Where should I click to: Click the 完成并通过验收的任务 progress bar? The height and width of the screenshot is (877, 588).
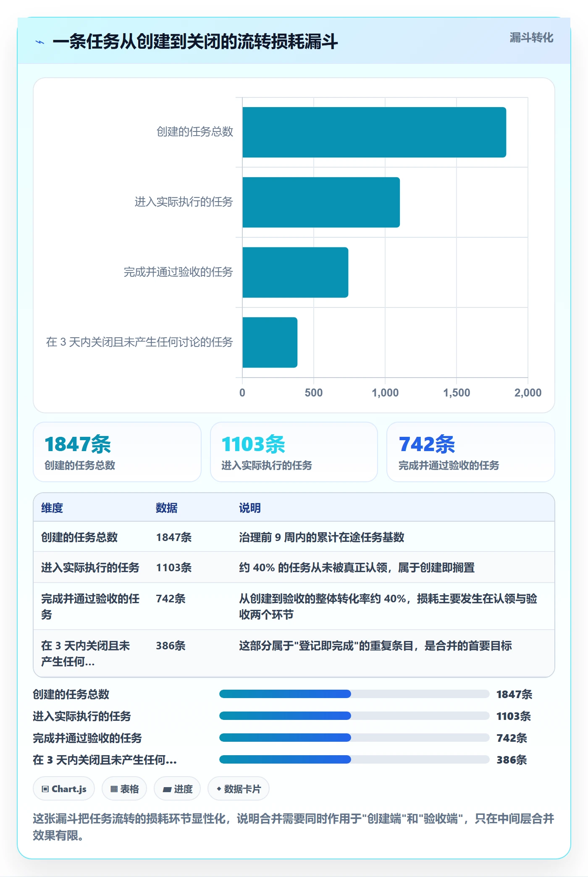tap(354, 738)
